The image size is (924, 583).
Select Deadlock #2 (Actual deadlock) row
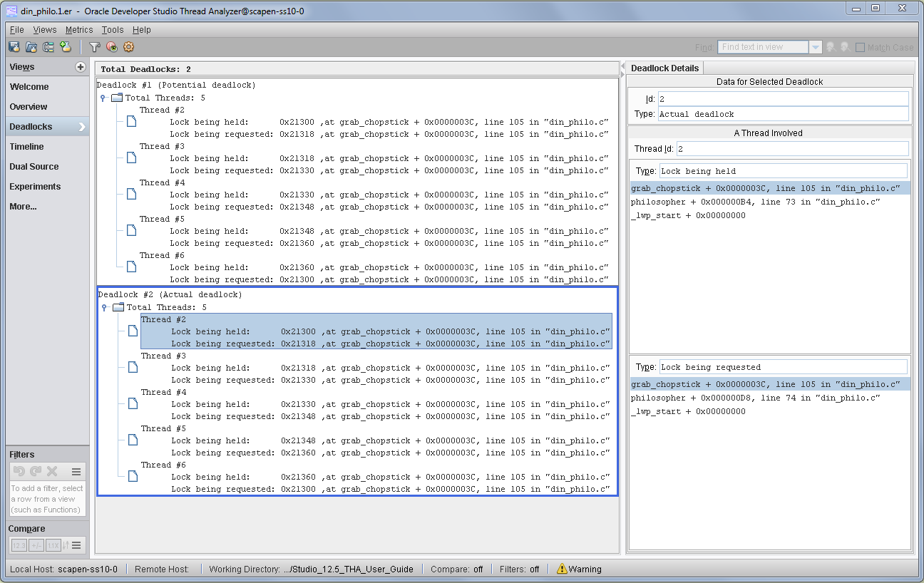170,294
